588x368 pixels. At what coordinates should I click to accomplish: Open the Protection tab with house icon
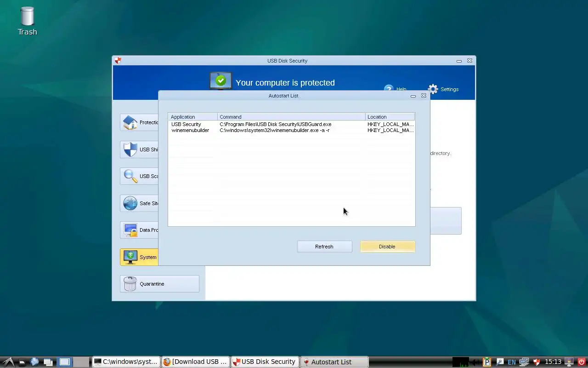139,122
